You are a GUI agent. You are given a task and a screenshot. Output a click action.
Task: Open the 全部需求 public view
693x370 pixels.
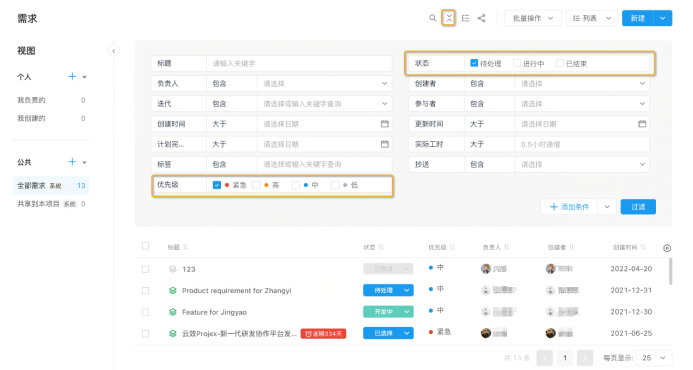51,186
